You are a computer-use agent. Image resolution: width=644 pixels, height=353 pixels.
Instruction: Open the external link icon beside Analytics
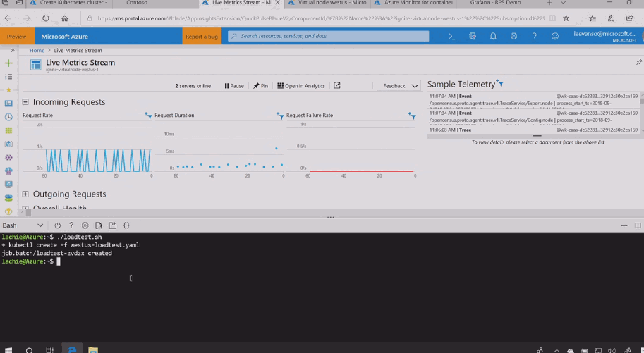pos(336,85)
